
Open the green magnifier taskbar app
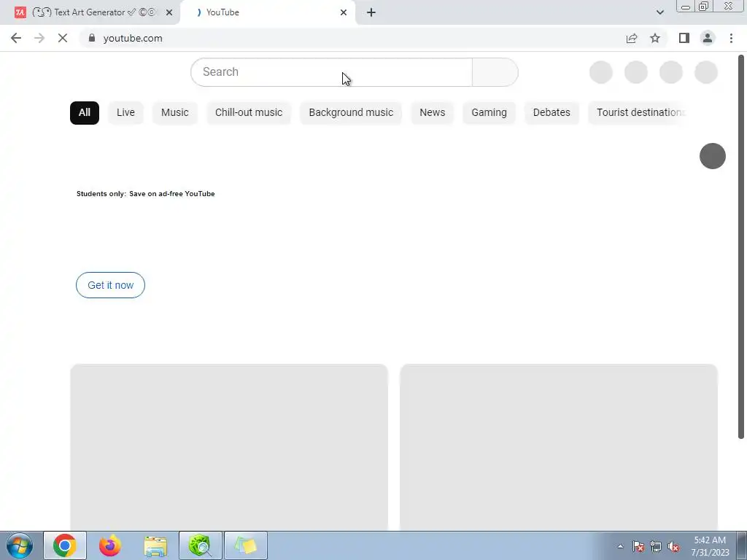(201, 545)
